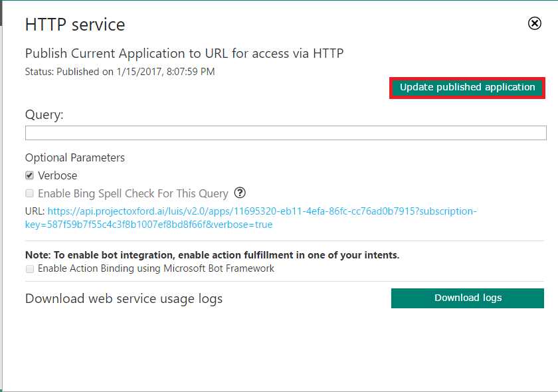
Task: Click Download web service usage logs text
Action: pyautogui.click(x=124, y=298)
